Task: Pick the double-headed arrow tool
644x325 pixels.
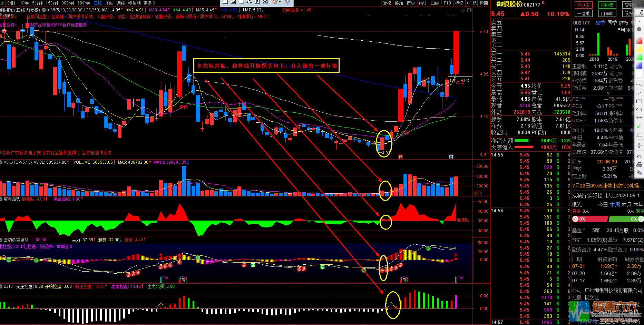Action: pyautogui.click(x=639, y=118)
